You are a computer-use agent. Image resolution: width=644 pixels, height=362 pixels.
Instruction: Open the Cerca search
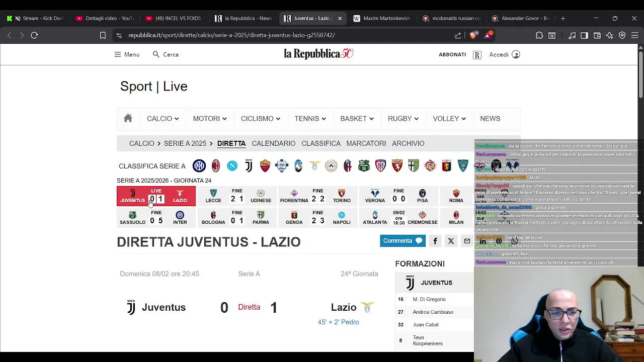coord(166,54)
